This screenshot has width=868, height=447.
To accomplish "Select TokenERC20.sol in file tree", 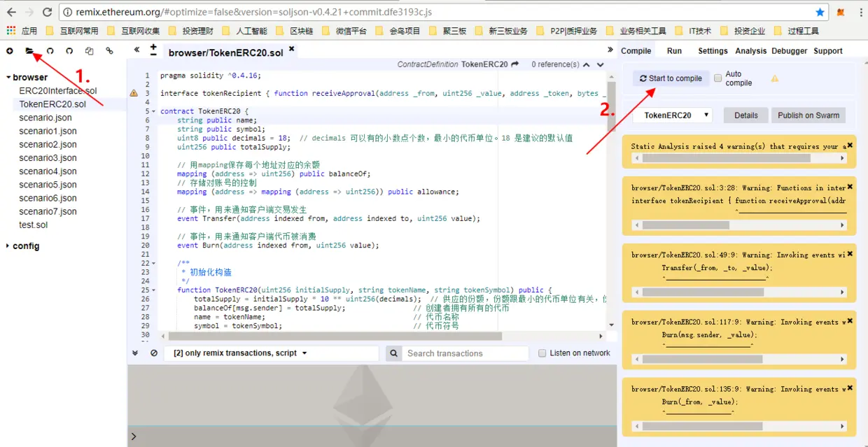I will click(x=52, y=104).
